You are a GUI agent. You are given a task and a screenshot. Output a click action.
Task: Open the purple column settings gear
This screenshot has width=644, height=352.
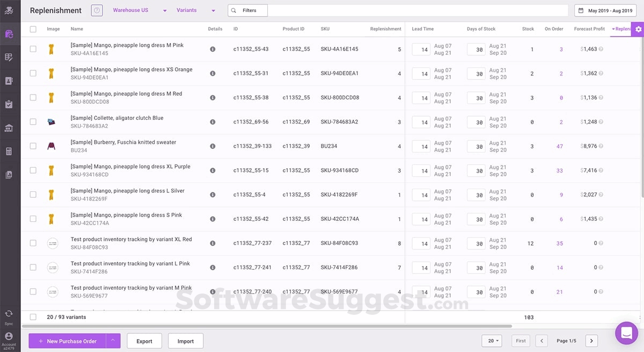click(638, 29)
